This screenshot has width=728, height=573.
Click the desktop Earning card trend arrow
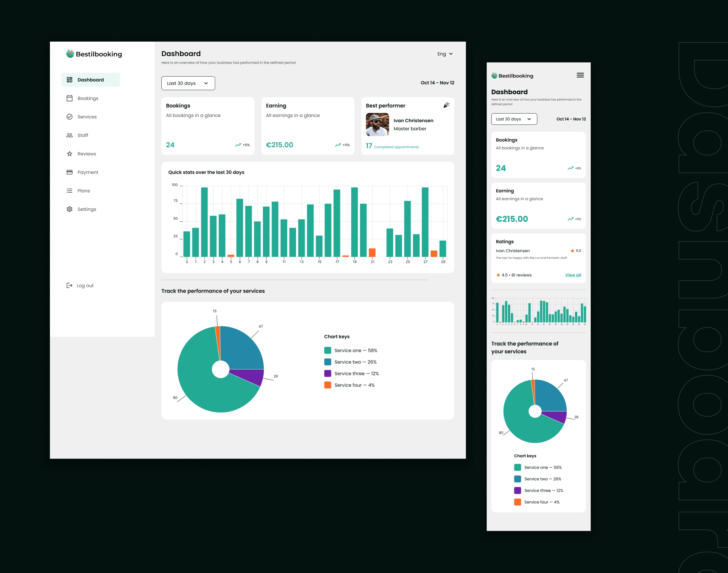pyautogui.click(x=337, y=145)
